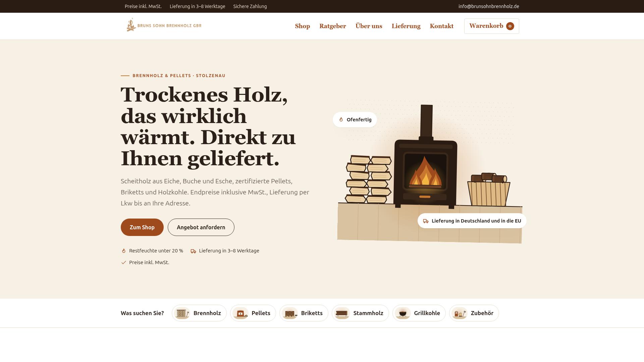Click Preise inkl. MwSt. in top bar
Image resolution: width=644 pixels, height=362 pixels.
143,6
